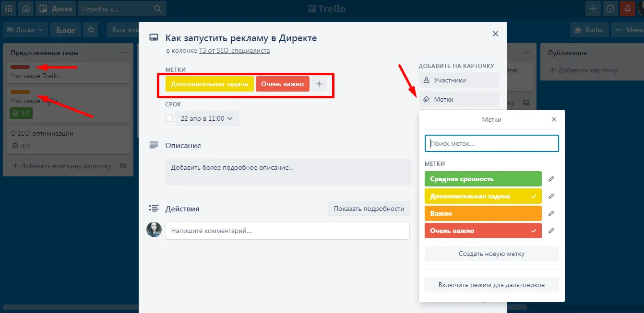This screenshot has height=313, width=644.
Task: Toggle the Очень важно label in list
Action: pyautogui.click(x=483, y=231)
